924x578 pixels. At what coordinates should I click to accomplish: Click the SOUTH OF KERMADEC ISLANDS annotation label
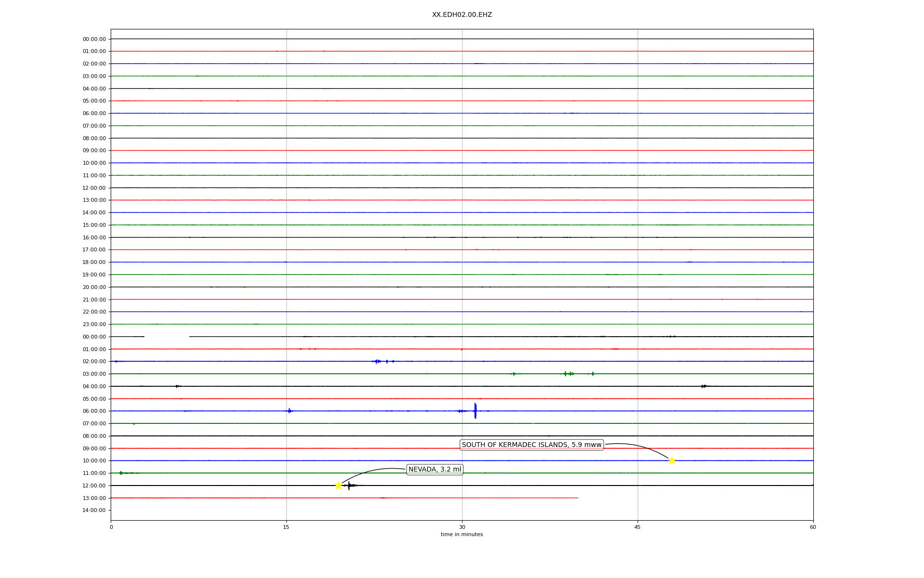point(531,445)
